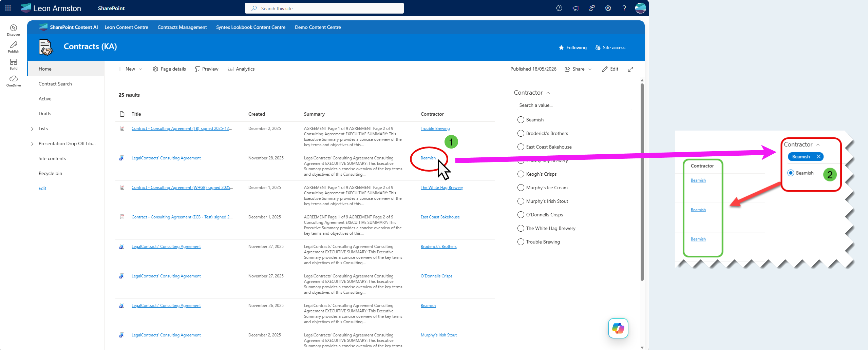Viewport: 868px width, 350px height.
Task: Collapse the Contractor filter section
Action: (x=548, y=93)
